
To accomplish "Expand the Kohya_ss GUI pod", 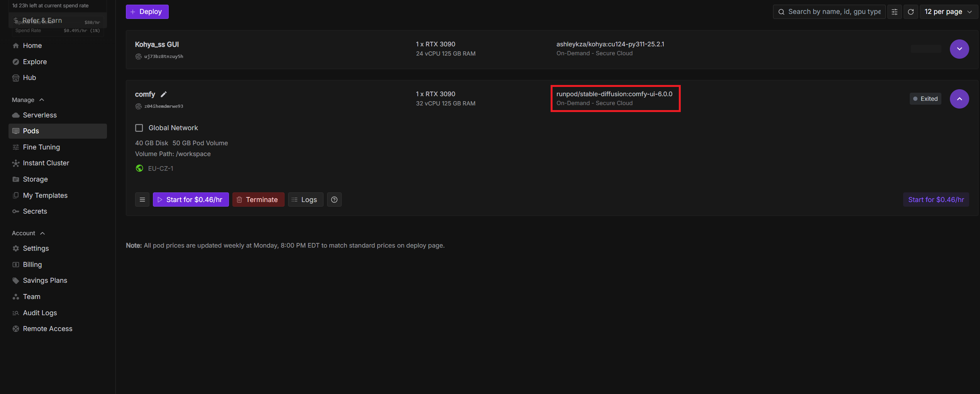I will click(959, 49).
